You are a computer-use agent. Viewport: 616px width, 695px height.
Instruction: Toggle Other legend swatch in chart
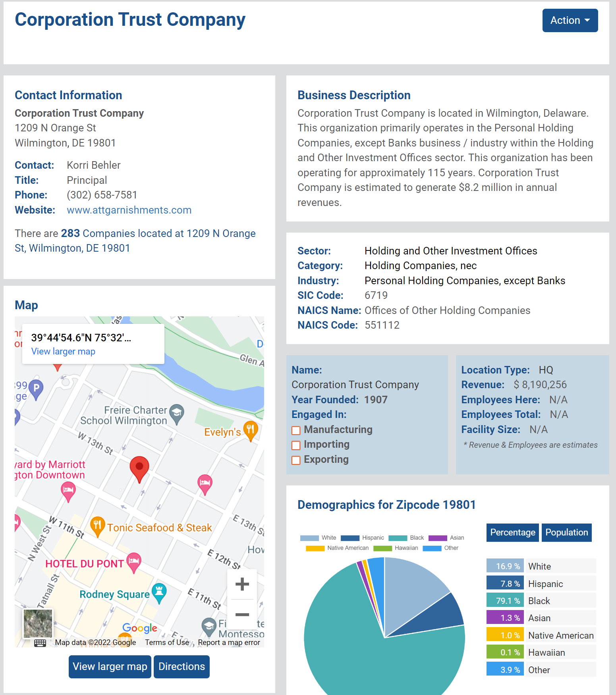432,549
